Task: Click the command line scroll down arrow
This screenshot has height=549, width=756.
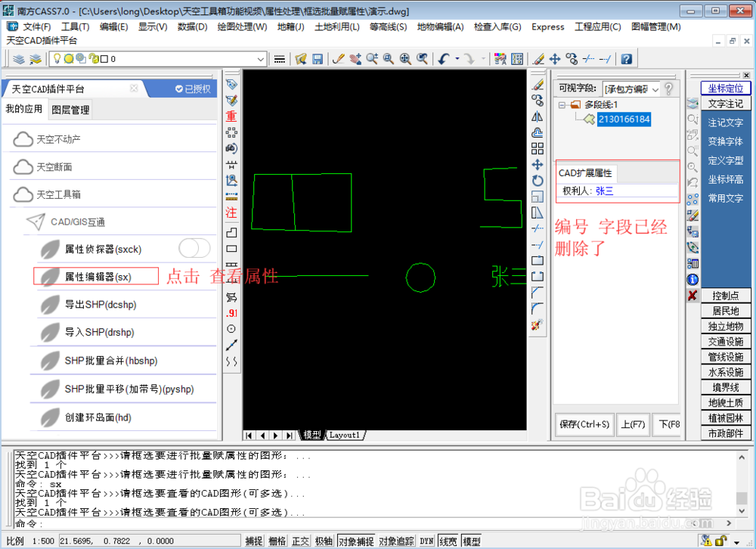Action: click(x=742, y=510)
